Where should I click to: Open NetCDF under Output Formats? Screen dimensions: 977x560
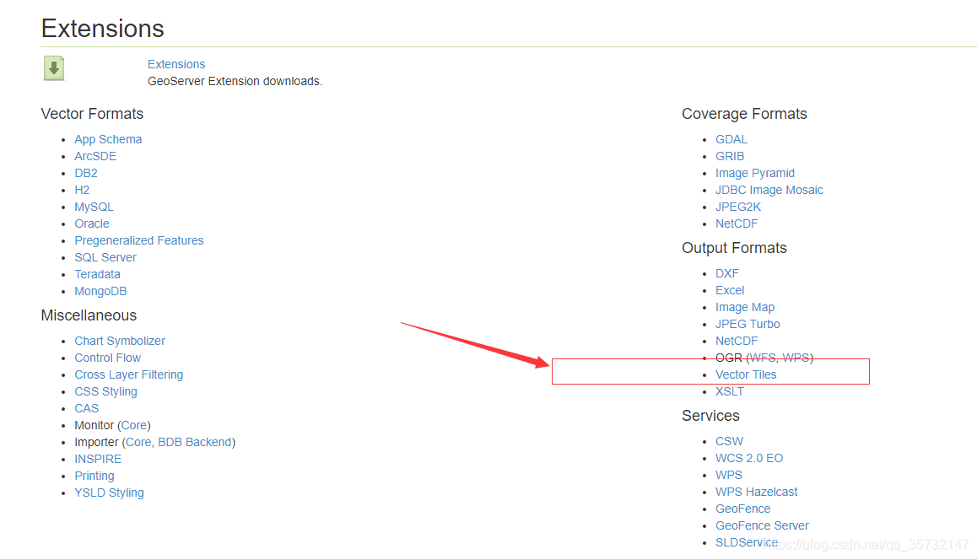coord(737,341)
